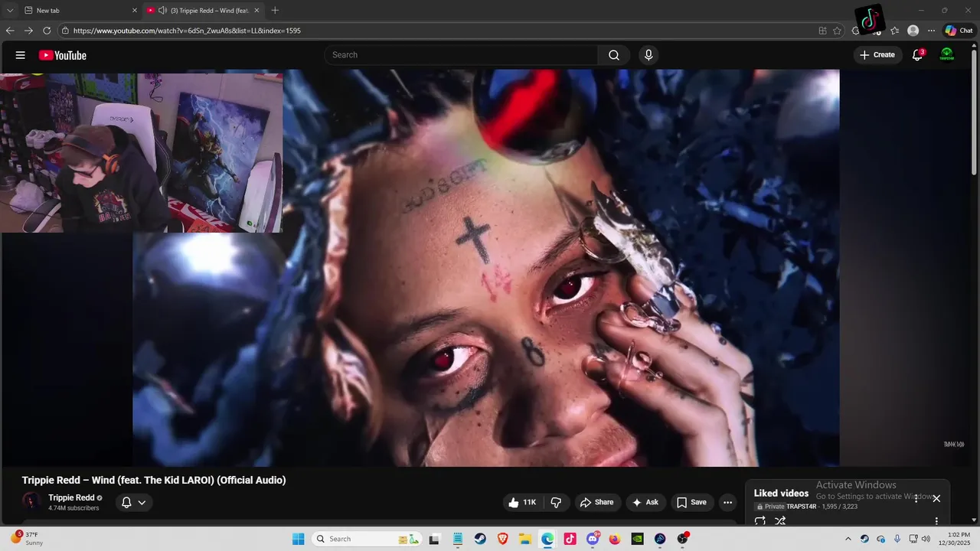
Task: Open NVIDIA app from taskbar
Action: pos(637,539)
